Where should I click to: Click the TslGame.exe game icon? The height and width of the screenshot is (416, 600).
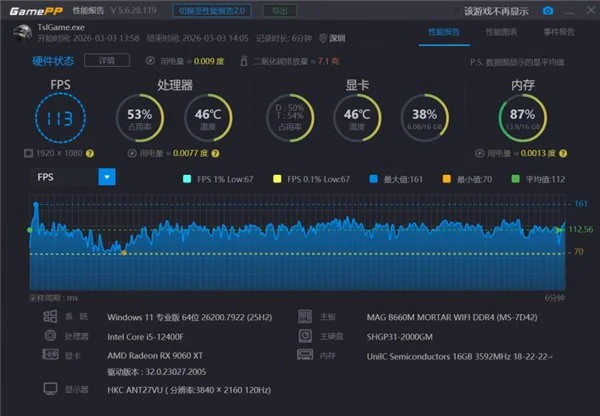click(23, 33)
